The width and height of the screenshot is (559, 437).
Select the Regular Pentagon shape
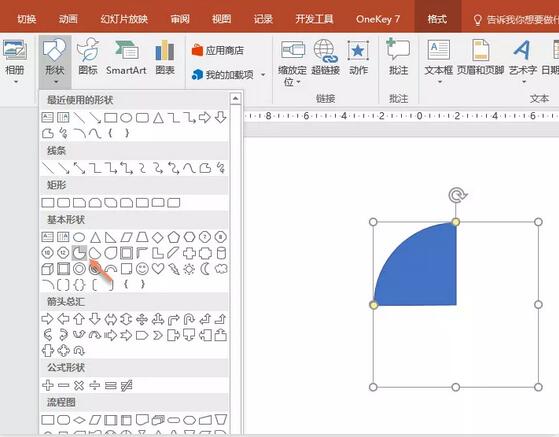point(174,237)
